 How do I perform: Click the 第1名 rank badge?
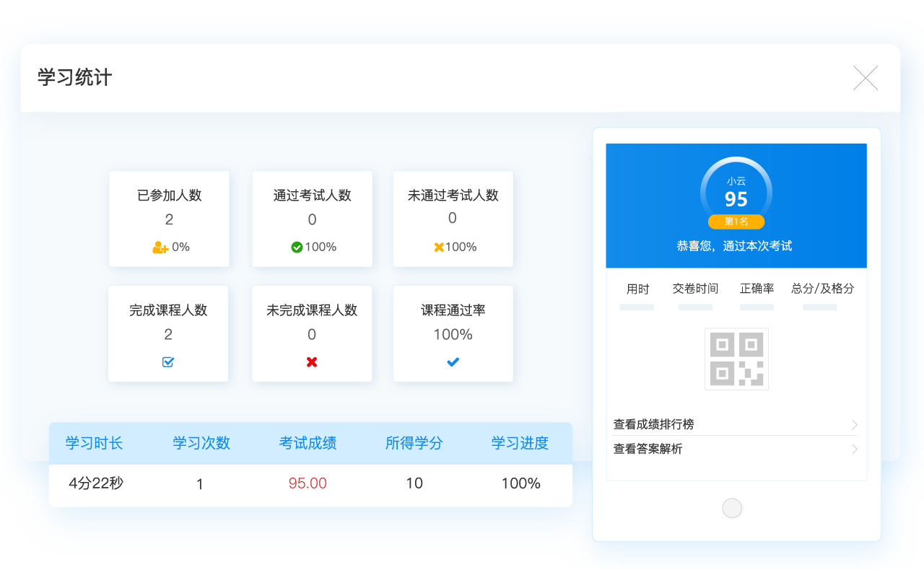[736, 222]
